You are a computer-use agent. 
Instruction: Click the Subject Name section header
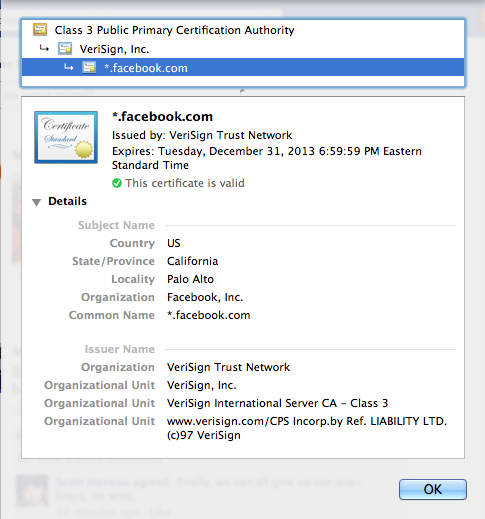tap(116, 225)
